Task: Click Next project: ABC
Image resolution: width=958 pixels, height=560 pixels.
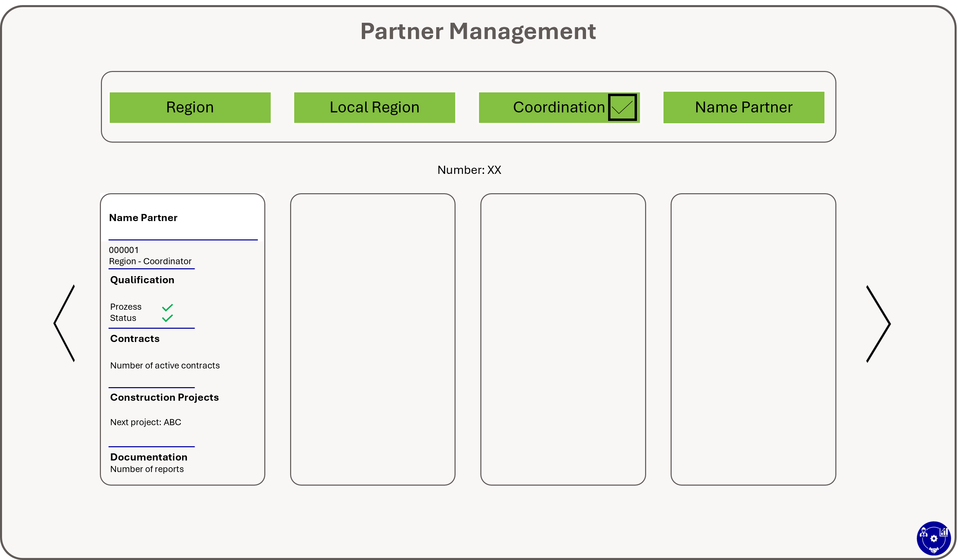Action: coord(146,422)
